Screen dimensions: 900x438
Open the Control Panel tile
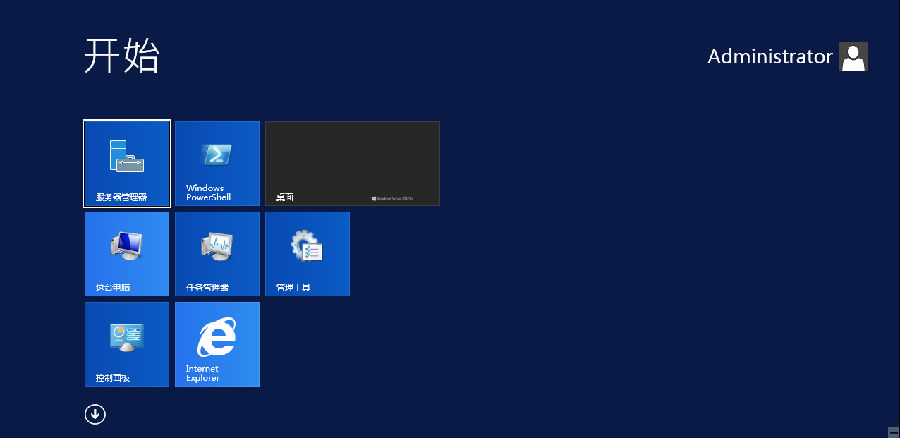[127, 344]
